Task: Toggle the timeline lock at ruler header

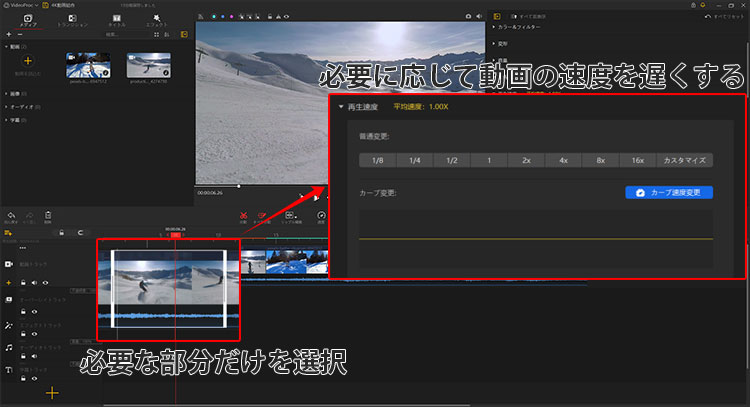Action: pos(61,232)
